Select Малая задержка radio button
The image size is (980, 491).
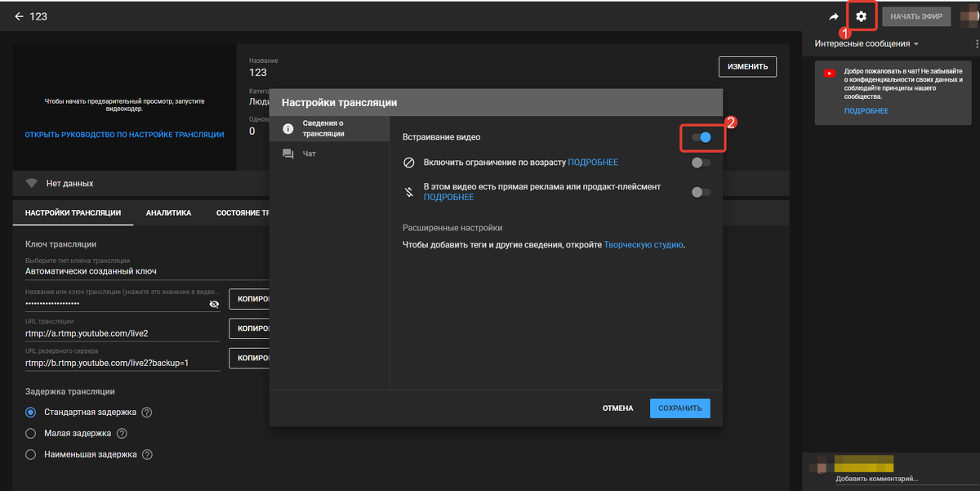[31, 434]
